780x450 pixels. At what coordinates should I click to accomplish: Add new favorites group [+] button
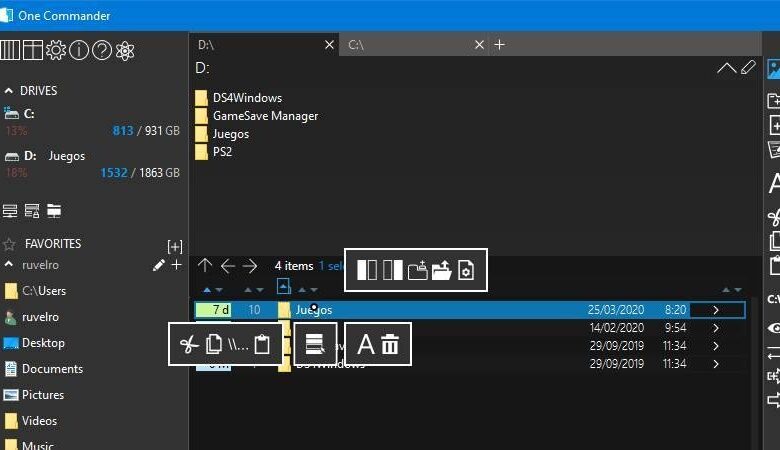pyautogui.click(x=175, y=246)
